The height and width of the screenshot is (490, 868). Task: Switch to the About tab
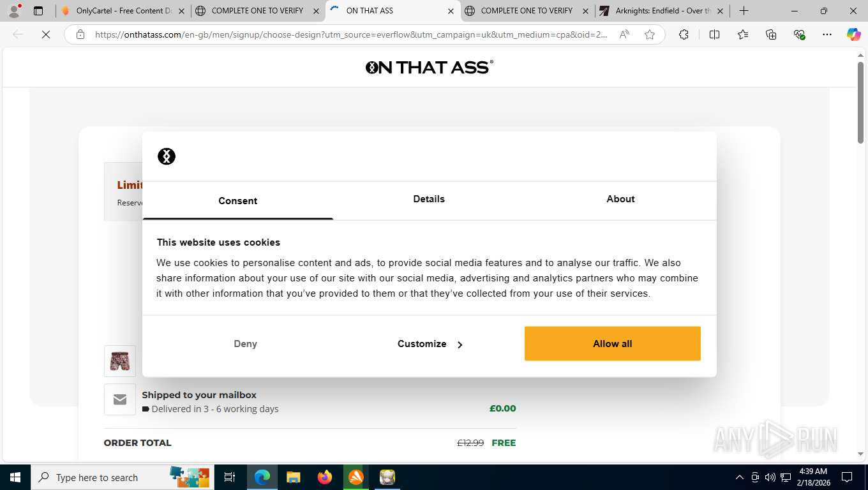(620, 199)
